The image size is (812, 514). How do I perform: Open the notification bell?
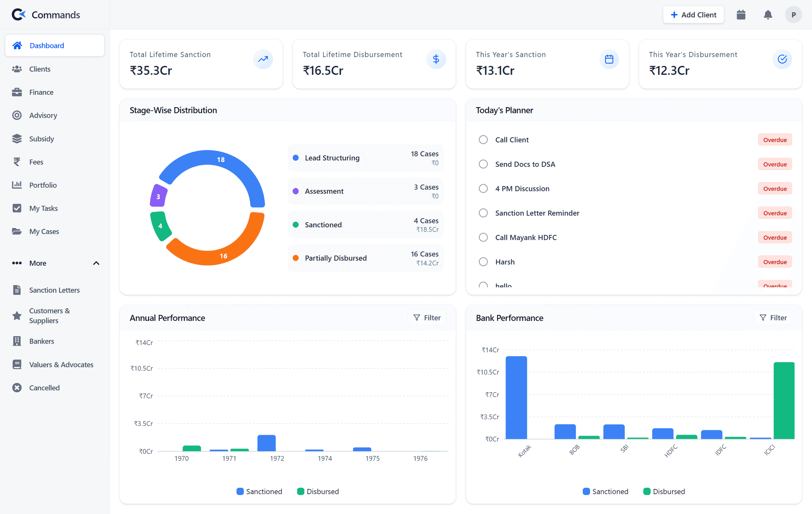coord(768,15)
